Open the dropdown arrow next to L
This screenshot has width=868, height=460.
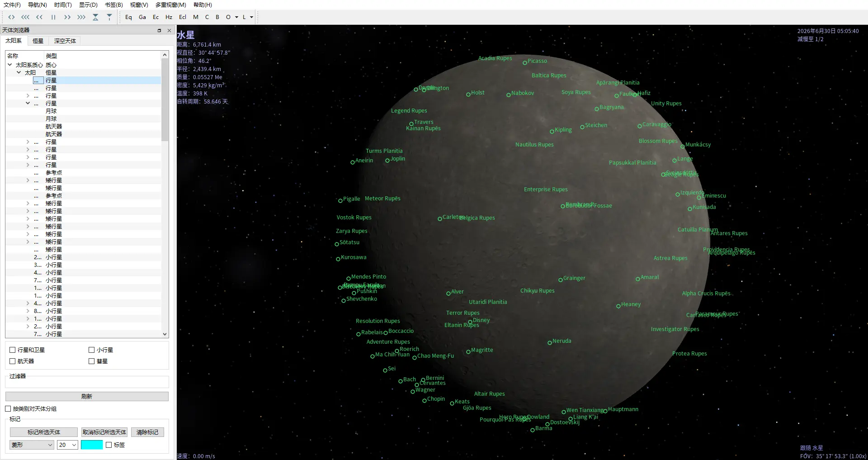tap(252, 17)
